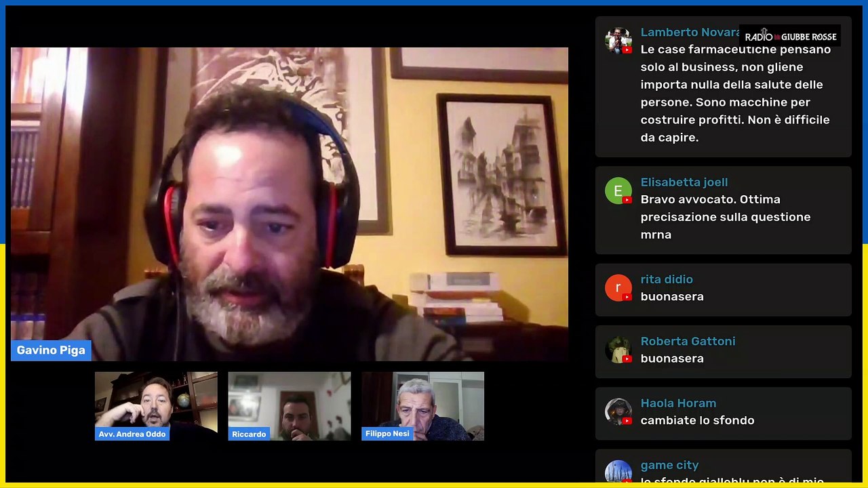Select the Riccardo video thumbnail

[x=290, y=406]
